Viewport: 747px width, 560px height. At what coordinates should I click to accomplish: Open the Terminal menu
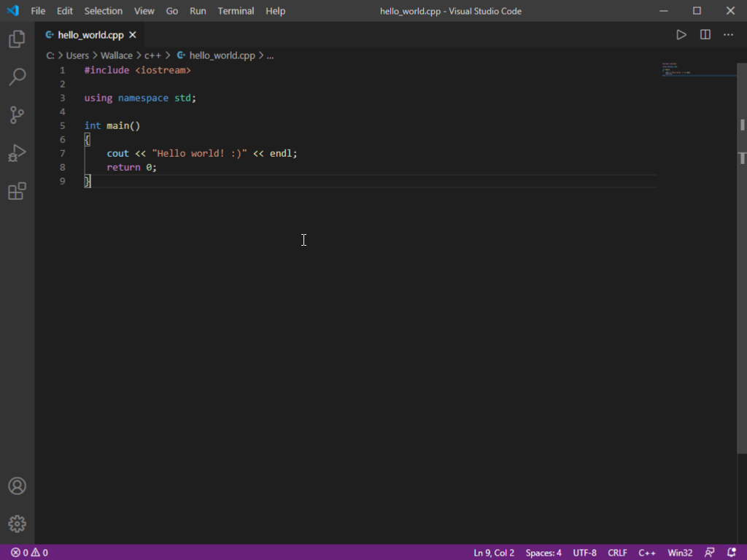coord(236,11)
